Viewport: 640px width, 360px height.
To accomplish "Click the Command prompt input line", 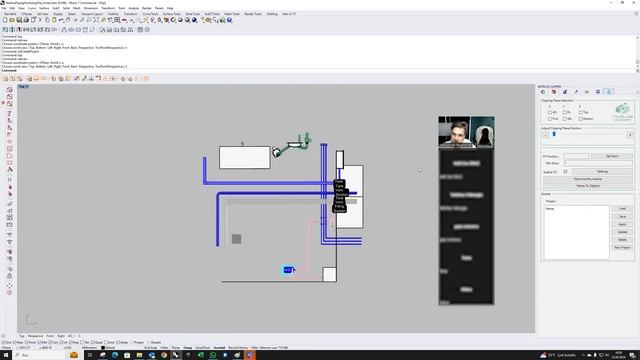I will pyautogui.click(x=318, y=70).
